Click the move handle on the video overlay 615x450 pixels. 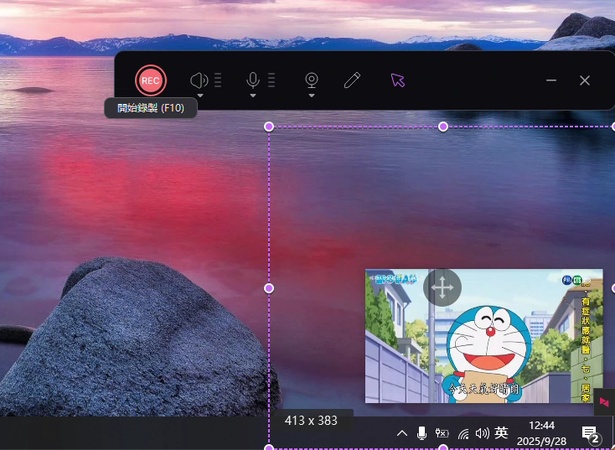click(442, 287)
